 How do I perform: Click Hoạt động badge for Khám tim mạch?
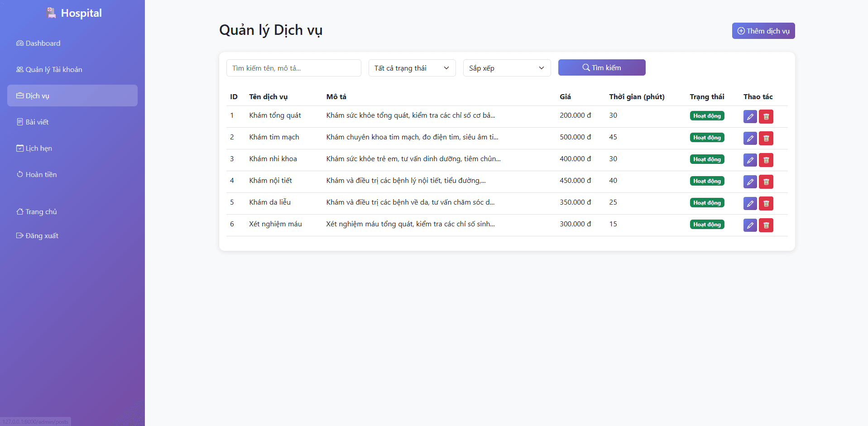(707, 138)
